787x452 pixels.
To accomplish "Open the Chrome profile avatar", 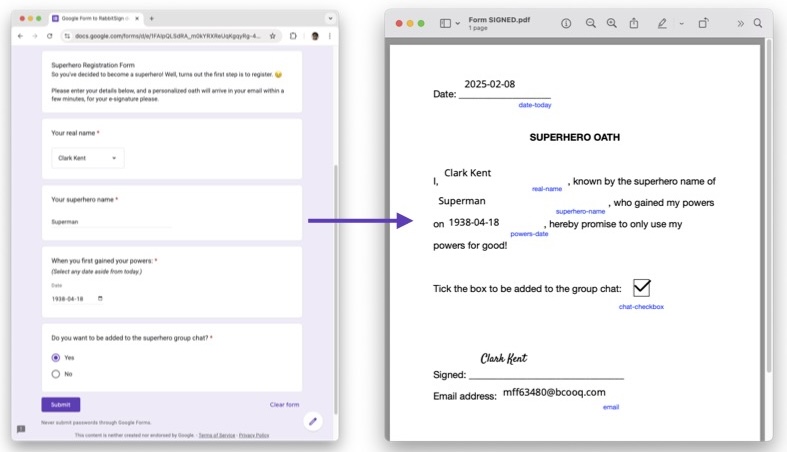I will pyautogui.click(x=315, y=36).
